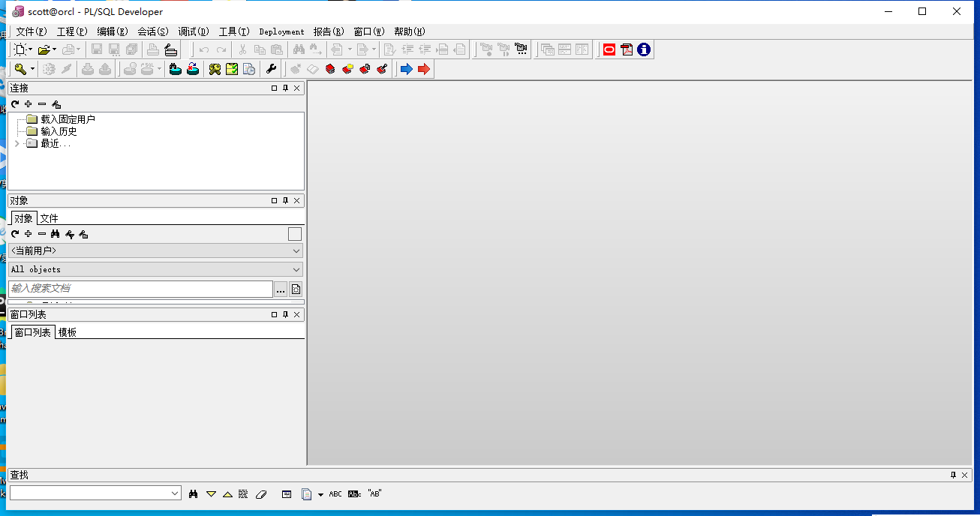Click the document icon button after ... button
Screen dimensions: 980x516
(296, 289)
